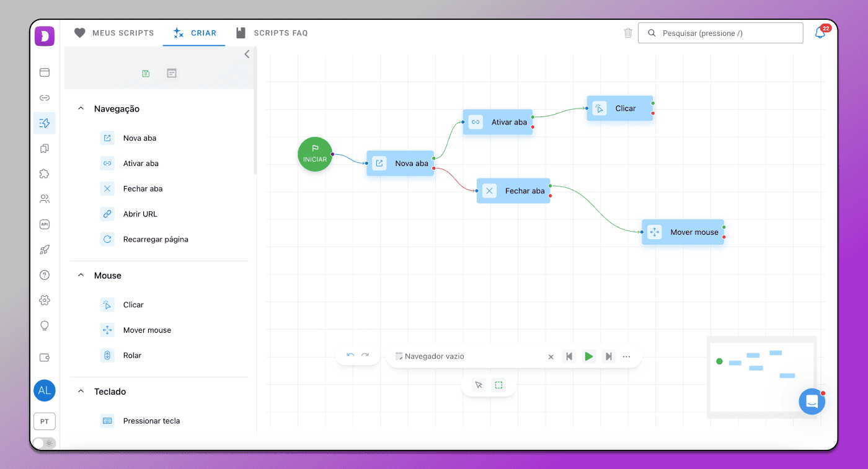Open the notifications bell icon
The height and width of the screenshot is (469, 868).
tap(820, 33)
